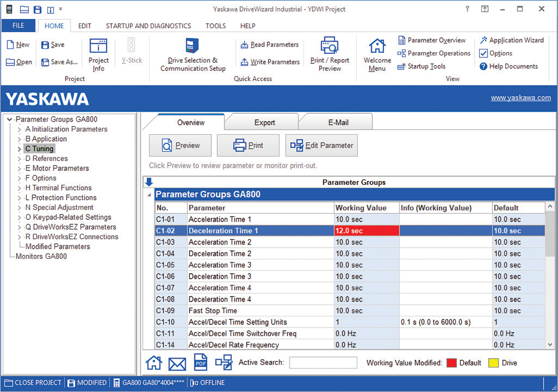This screenshot has height=392, width=558.
Task: Open Drive Selection & Communication Setup
Action: [192, 56]
